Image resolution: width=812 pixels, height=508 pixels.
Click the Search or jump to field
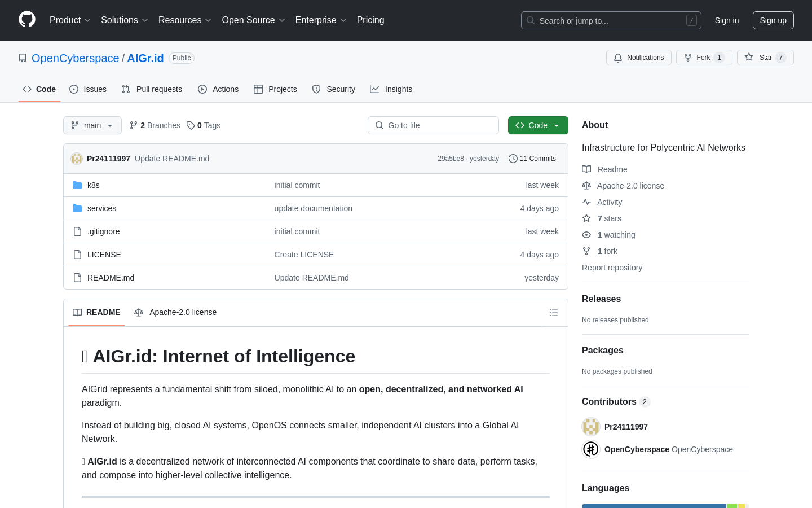611,20
